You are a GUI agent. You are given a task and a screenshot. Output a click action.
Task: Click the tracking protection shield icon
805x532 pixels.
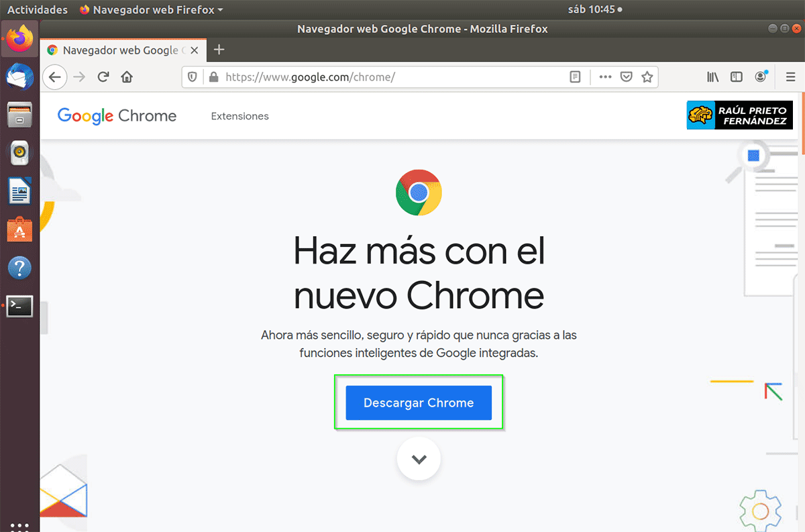(192, 76)
